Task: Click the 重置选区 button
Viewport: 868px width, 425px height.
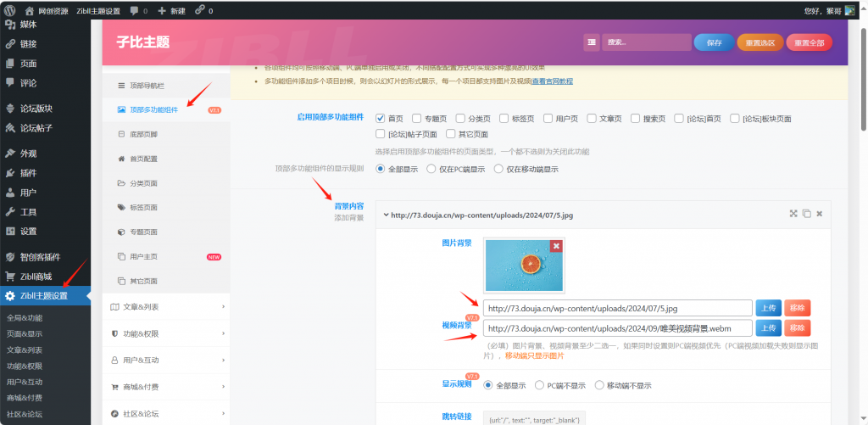Action: tap(759, 42)
